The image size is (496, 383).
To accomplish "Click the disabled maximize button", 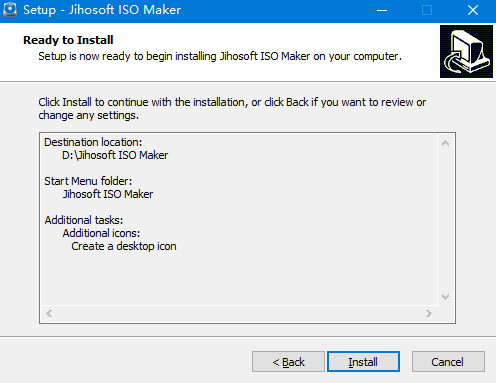I will 427,10.
